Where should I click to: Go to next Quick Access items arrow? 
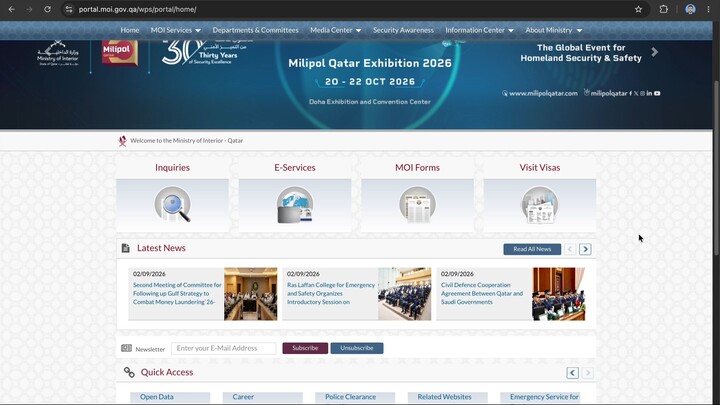tap(587, 373)
